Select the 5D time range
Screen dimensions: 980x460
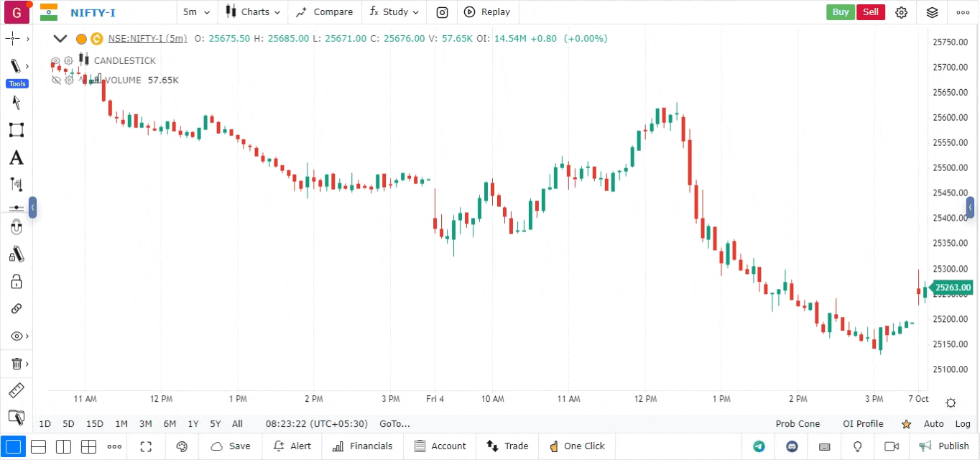point(68,424)
